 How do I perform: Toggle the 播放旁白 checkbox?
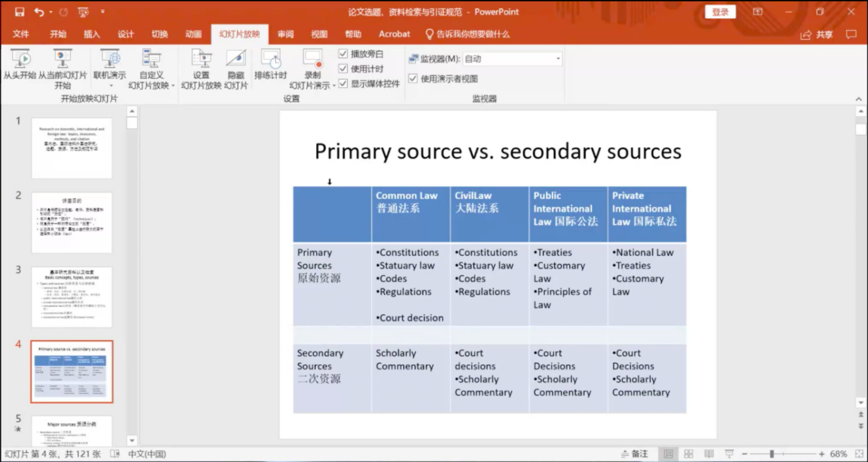pyautogui.click(x=343, y=54)
